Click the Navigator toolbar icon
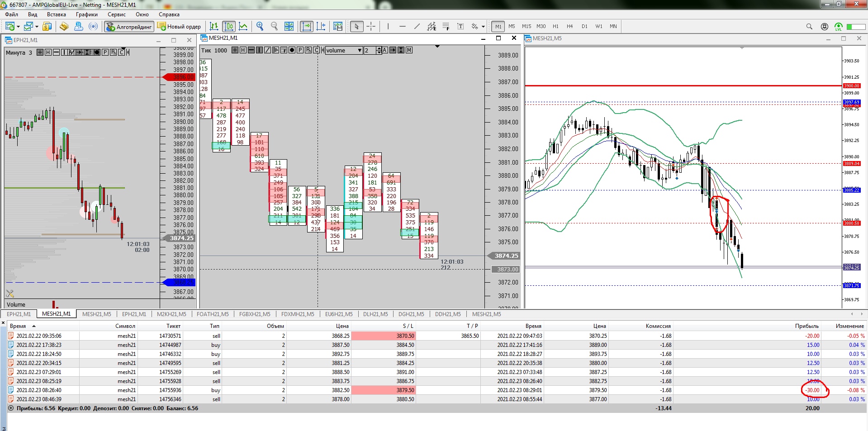Viewport: 868px width, 431px height. (x=64, y=26)
